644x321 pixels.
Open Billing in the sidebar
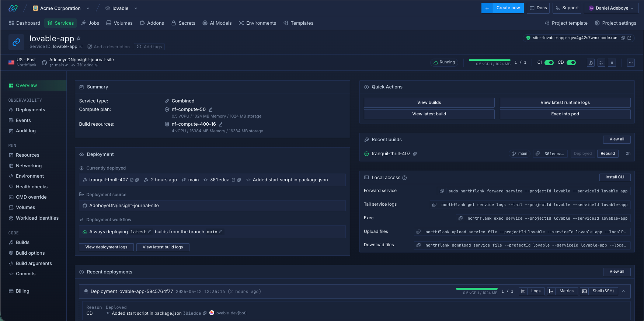point(19,291)
